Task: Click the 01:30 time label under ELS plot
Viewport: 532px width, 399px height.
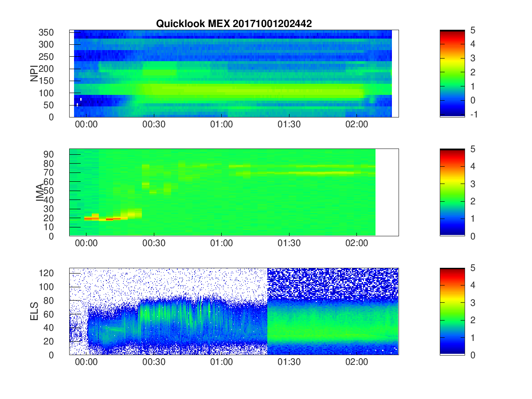Action: coord(289,362)
